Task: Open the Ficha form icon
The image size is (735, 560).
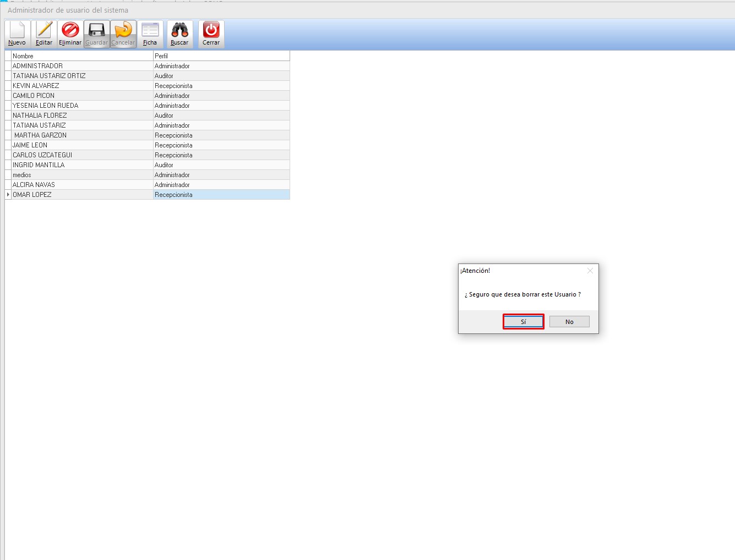Action: click(x=150, y=30)
